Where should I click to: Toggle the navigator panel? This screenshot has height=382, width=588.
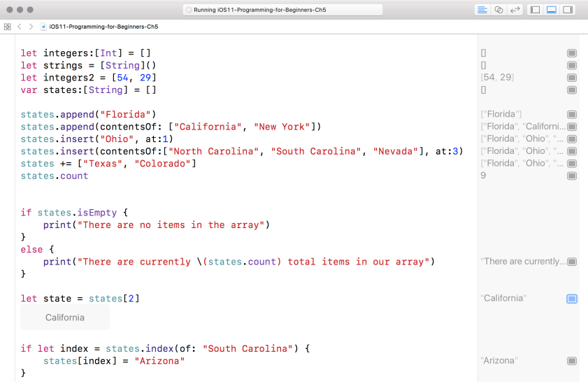[x=535, y=10]
